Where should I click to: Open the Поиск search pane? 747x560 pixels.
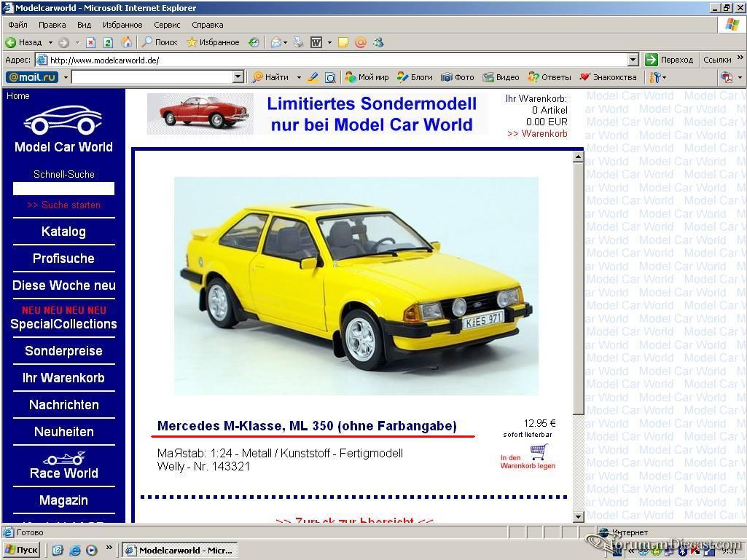pos(160,42)
